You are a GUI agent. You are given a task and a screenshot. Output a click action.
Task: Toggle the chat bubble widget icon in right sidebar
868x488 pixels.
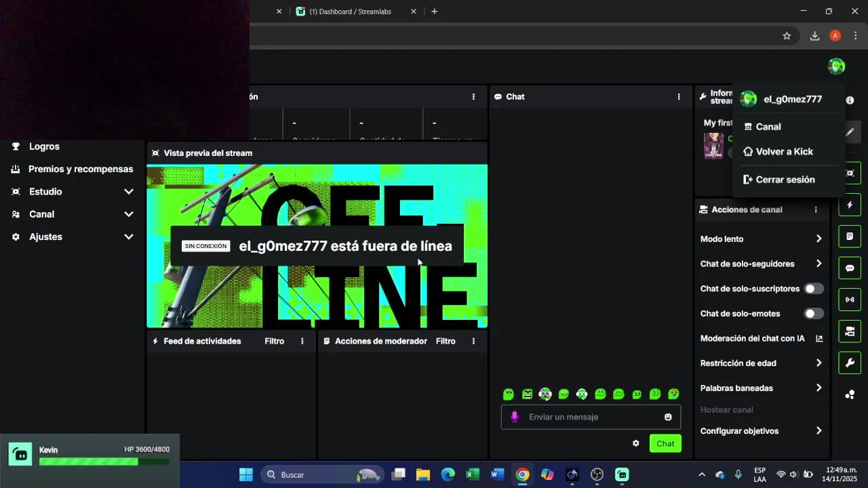coord(850,268)
